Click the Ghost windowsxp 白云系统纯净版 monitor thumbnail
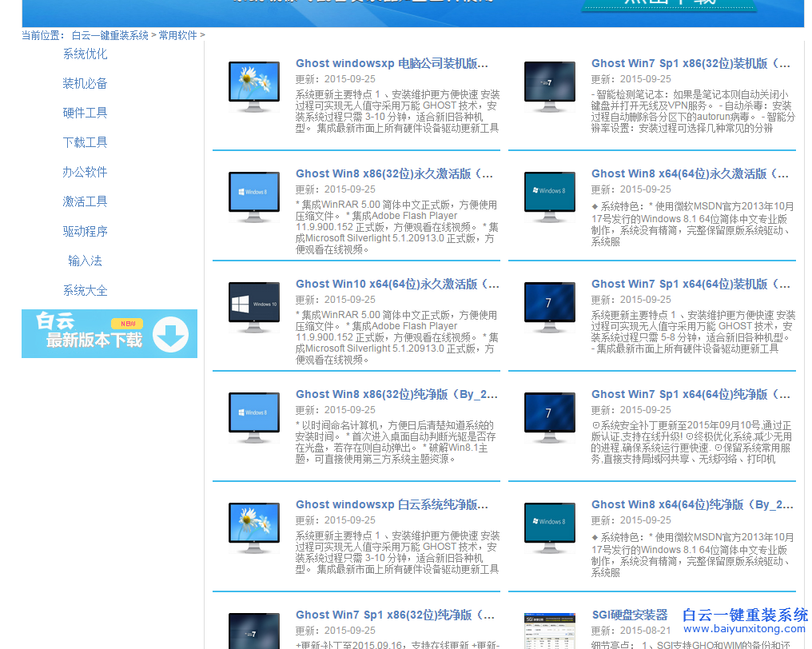Screen dimensions: 812x649 click(254, 527)
